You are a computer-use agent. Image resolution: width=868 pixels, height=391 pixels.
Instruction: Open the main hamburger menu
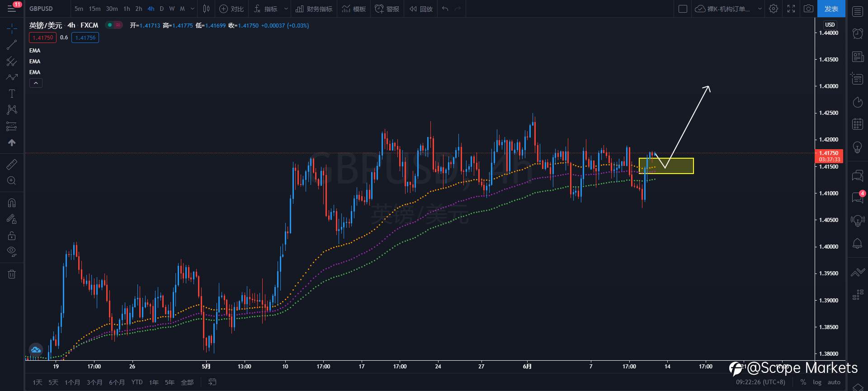coord(12,9)
